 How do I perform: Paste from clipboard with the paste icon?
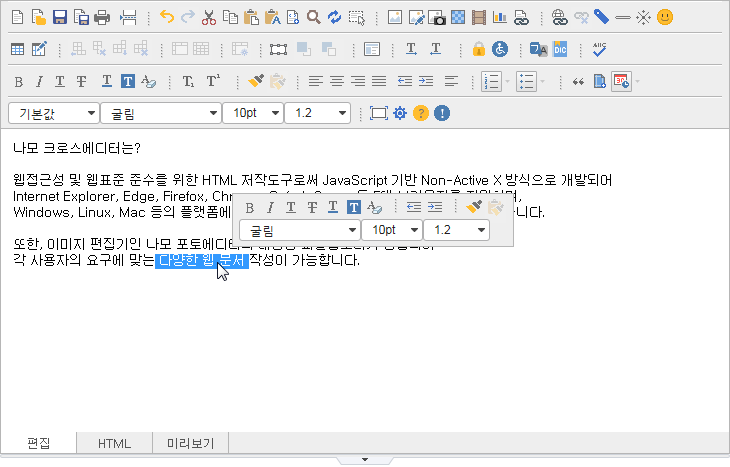point(251,18)
